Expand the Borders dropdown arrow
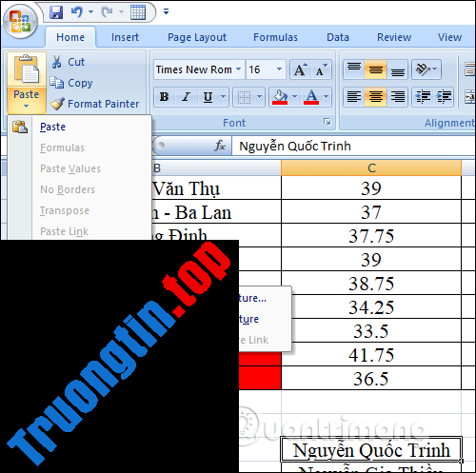Viewport: 476px width, 473px height. pos(260,97)
